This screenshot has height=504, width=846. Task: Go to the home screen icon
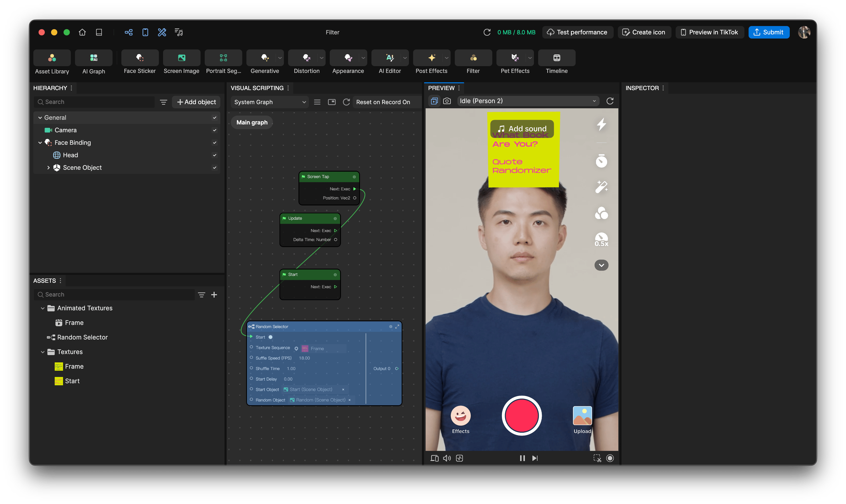(x=82, y=32)
